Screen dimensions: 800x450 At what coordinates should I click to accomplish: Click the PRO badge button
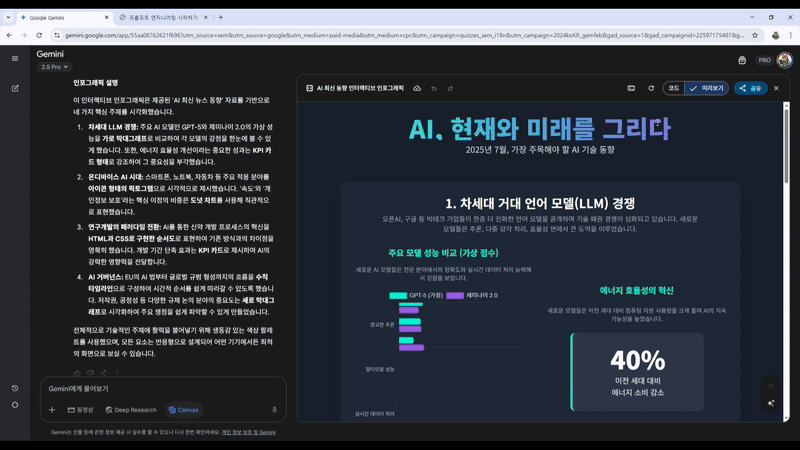click(764, 60)
